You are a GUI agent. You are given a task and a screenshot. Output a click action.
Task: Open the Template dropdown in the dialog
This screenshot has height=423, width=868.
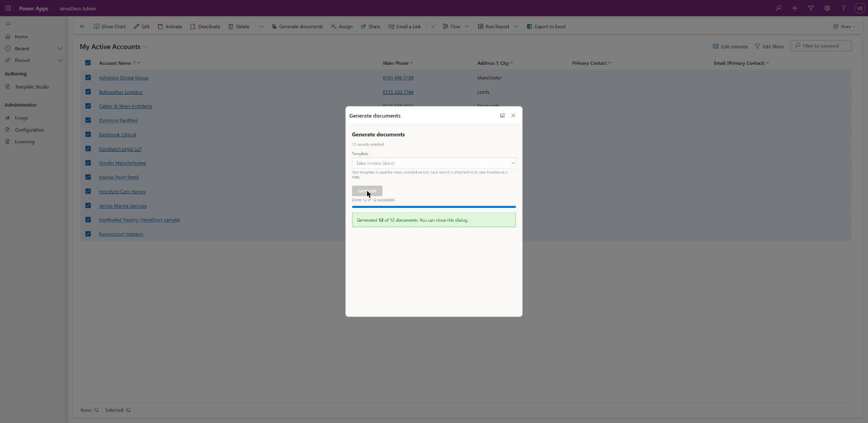[x=433, y=163]
